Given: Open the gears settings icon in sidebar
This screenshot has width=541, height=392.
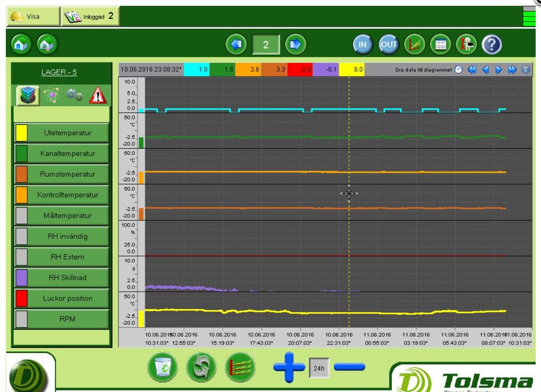Looking at the screenshot, I should (x=75, y=95).
